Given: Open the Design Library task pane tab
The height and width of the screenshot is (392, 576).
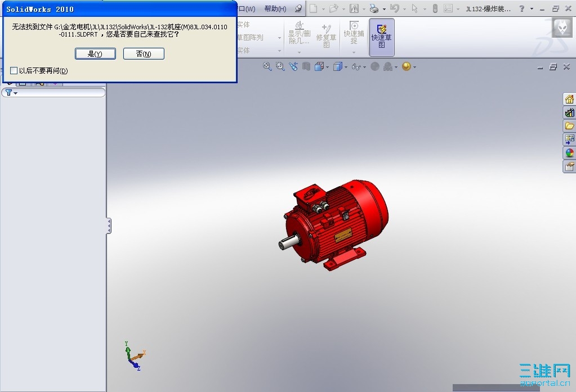Looking at the screenshot, I should pos(569,112).
